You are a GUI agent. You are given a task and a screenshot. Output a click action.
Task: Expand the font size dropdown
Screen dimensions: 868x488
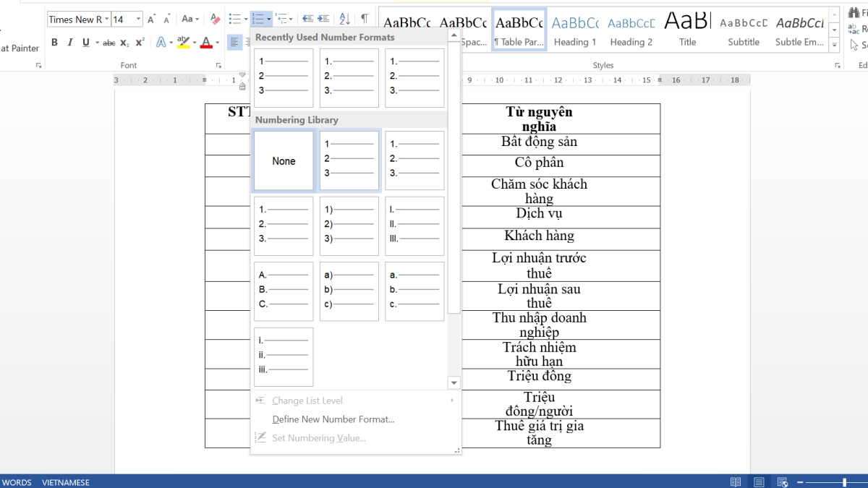[137, 19]
